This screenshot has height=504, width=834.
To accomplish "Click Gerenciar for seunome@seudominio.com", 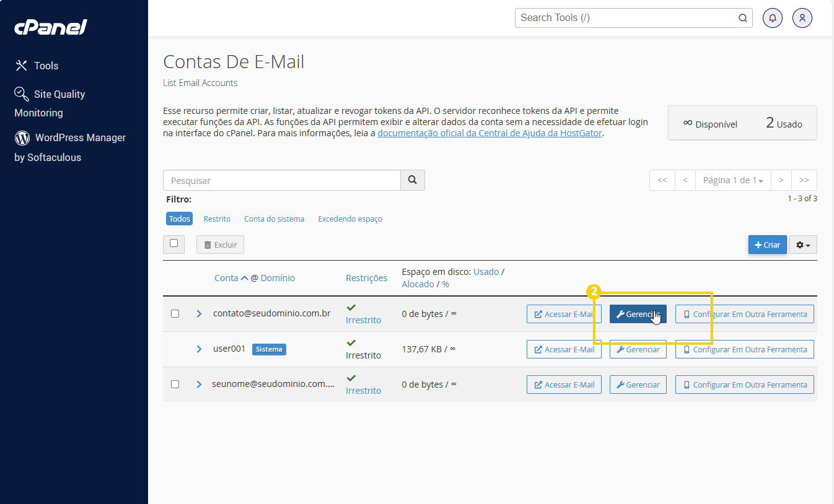I will tap(638, 385).
